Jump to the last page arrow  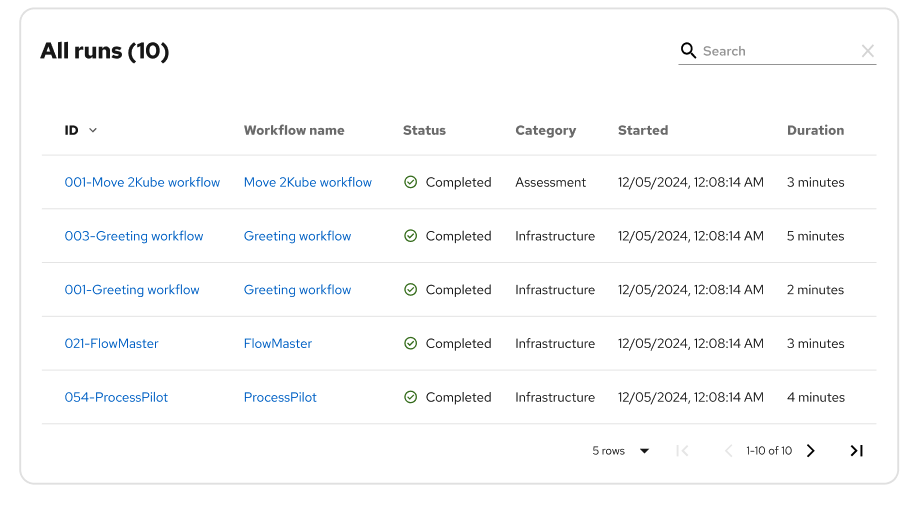click(856, 451)
